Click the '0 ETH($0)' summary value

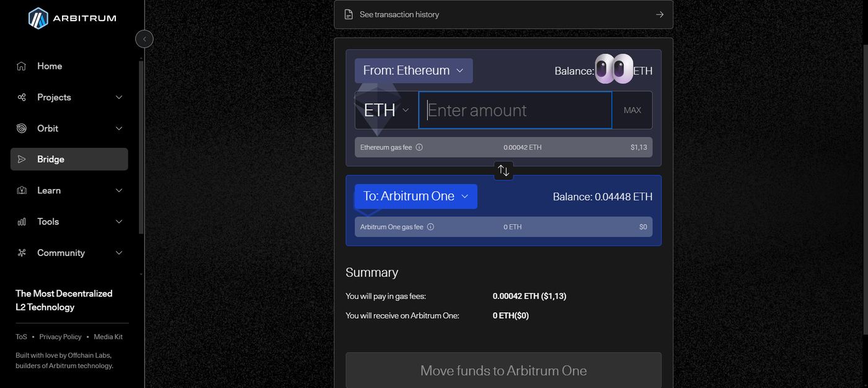511,315
